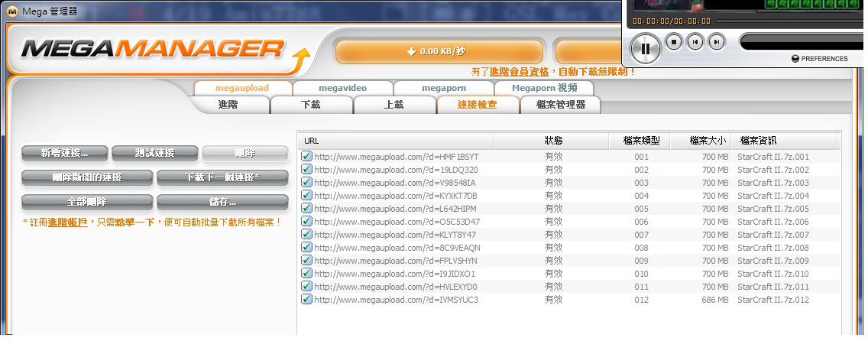The image size is (868, 341).
Task: Click file name StarCraft II.7z.001
Action: pyautogui.click(x=772, y=157)
